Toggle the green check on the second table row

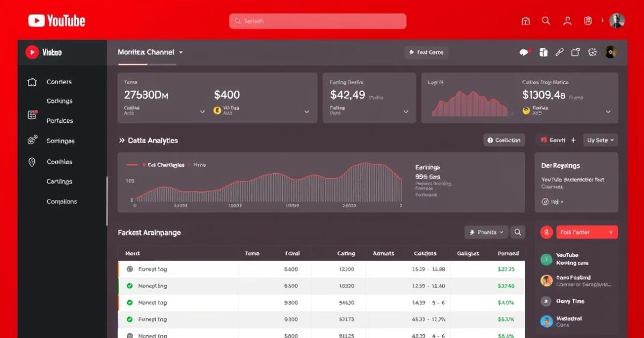point(129,286)
